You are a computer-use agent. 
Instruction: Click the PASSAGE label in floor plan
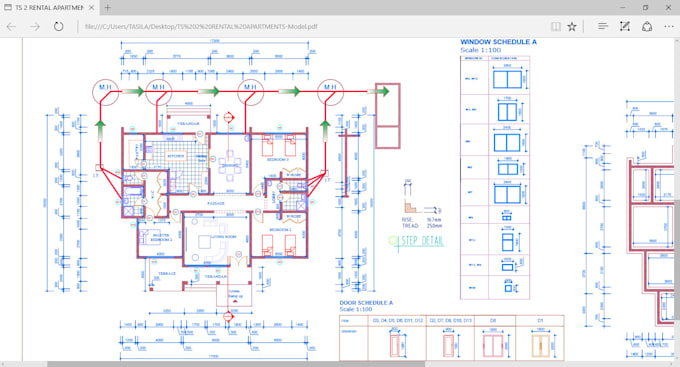216,203
